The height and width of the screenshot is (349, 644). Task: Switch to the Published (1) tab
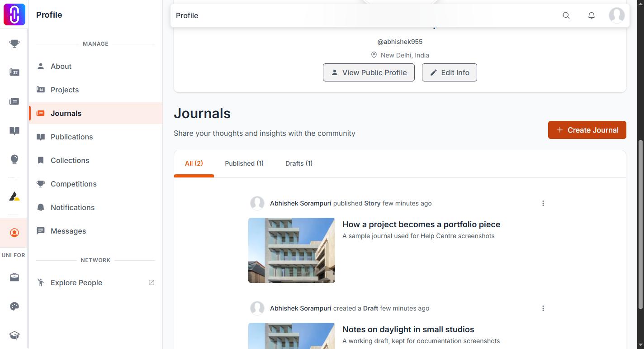pyautogui.click(x=244, y=163)
